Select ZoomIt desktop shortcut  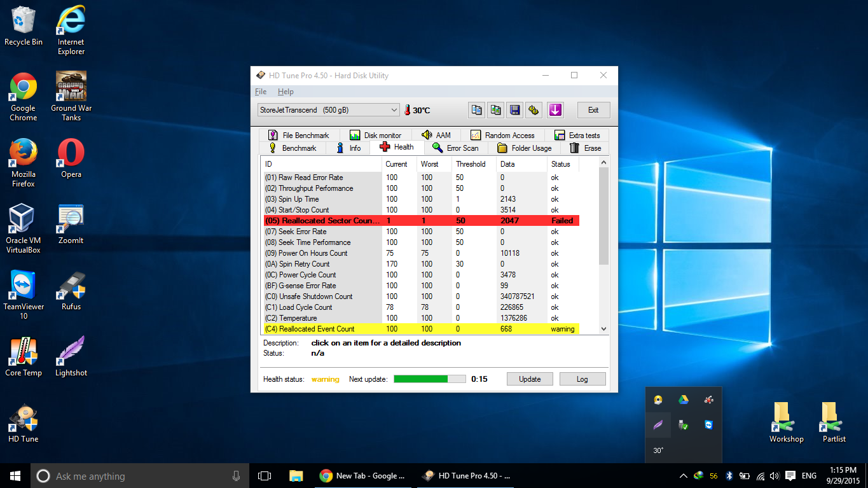coord(71,225)
